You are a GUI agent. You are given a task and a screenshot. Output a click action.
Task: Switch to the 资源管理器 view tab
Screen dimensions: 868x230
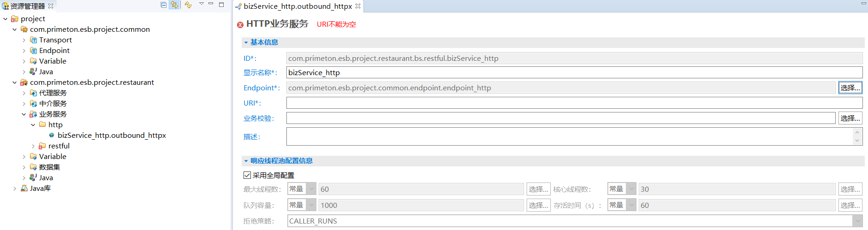tap(27, 6)
